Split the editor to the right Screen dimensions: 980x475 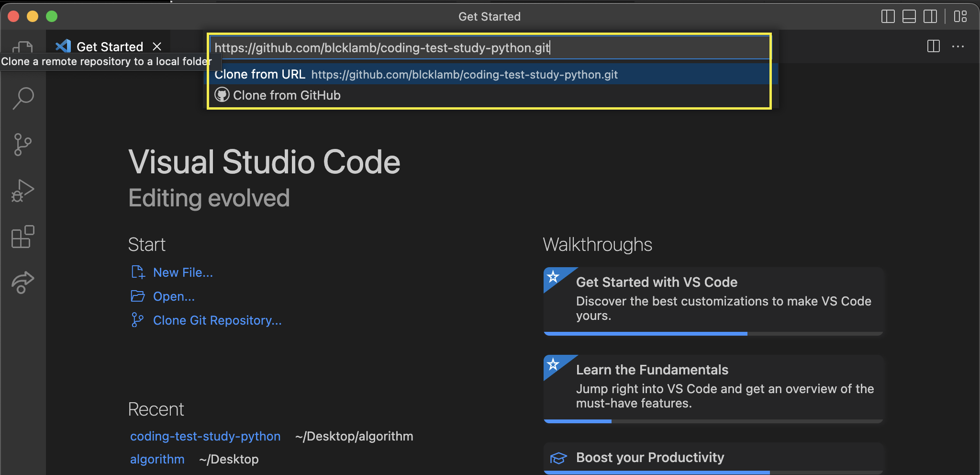(933, 46)
